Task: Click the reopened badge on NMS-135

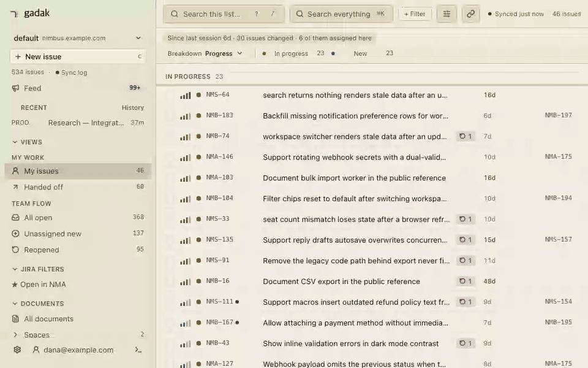Action: click(x=466, y=240)
